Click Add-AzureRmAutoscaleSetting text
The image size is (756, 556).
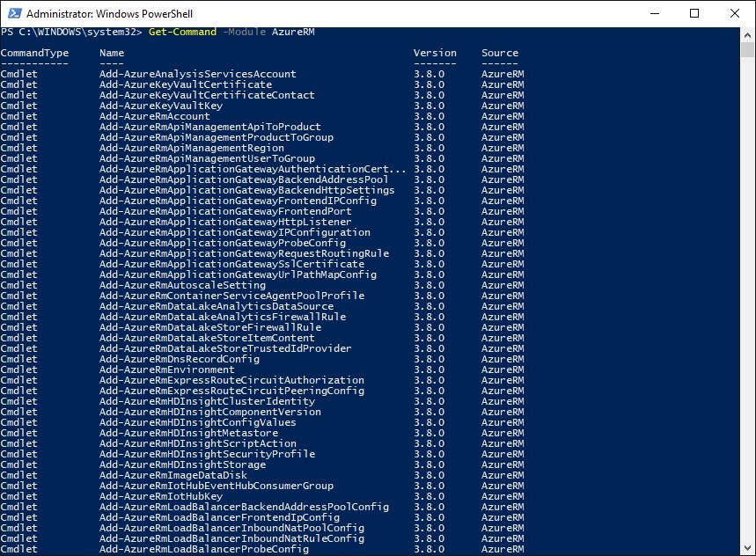point(183,286)
